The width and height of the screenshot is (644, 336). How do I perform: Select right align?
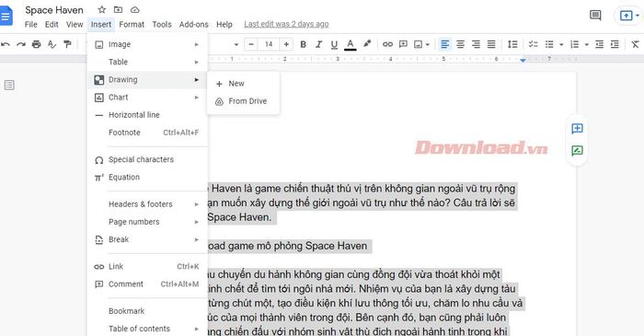(x=476, y=44)
